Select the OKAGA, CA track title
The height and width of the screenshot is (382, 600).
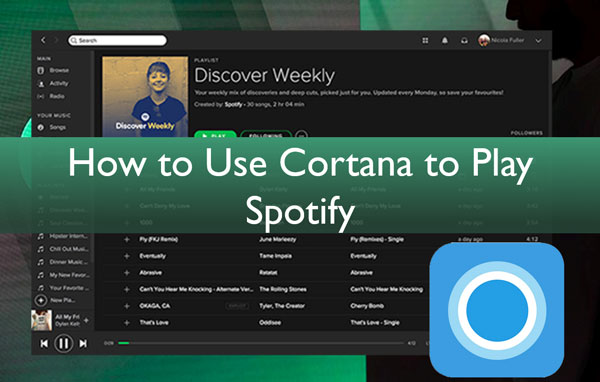pos(155,306)
